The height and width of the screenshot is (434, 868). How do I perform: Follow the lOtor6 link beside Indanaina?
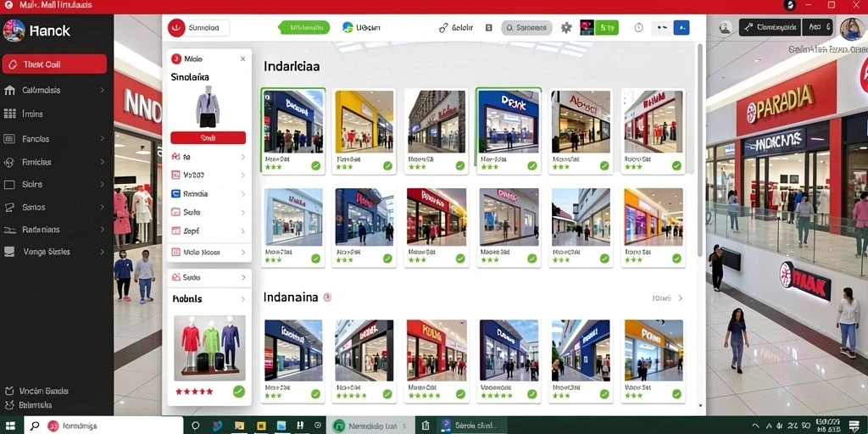662,298
